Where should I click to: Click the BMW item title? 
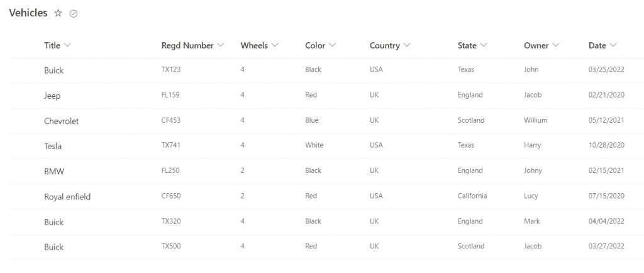(x=54, y=172)
